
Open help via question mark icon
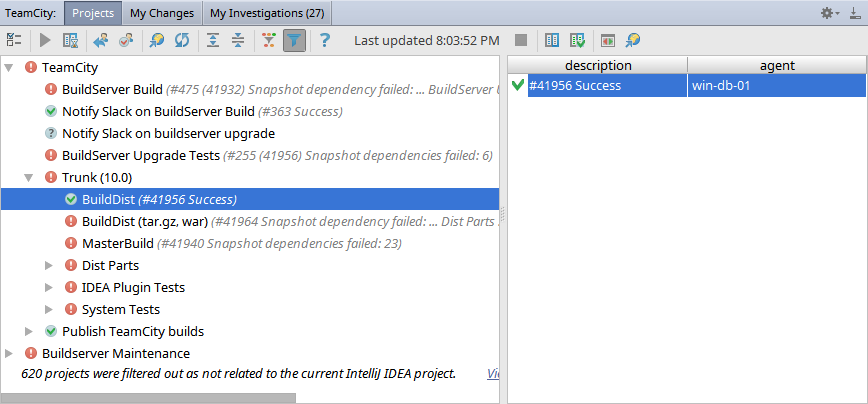[x=325, y=40]
